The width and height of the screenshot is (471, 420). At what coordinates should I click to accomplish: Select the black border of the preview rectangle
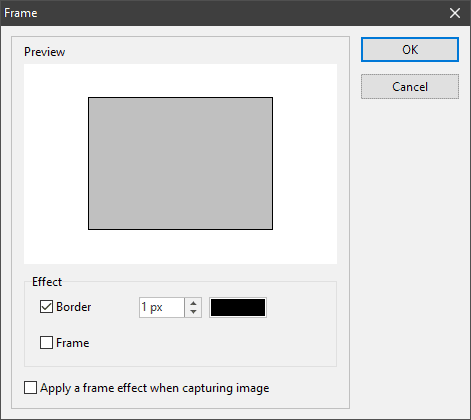(x=180, y=98)
